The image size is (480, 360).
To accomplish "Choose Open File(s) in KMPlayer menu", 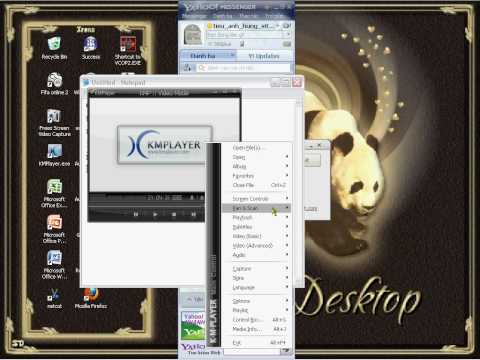I will [x=256, y=148].
